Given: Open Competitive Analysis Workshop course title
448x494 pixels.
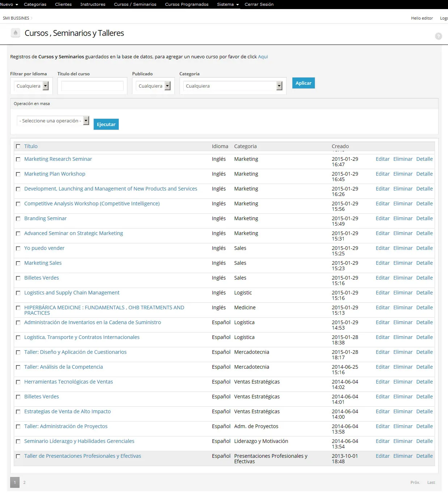Looking at the screenshot, I should click(92, 204).
